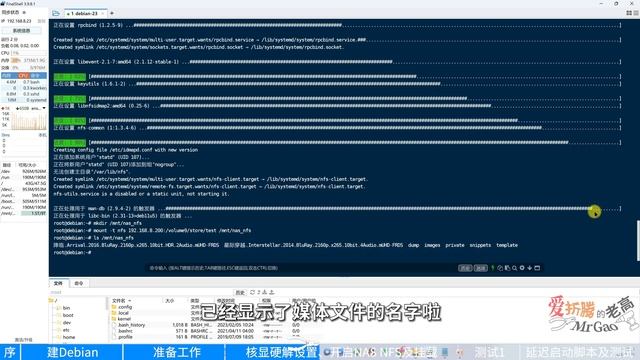Click the grid layout icon at top right
Image resolution: width=640 pixels, height=360 pixels.
click(629, 13)
